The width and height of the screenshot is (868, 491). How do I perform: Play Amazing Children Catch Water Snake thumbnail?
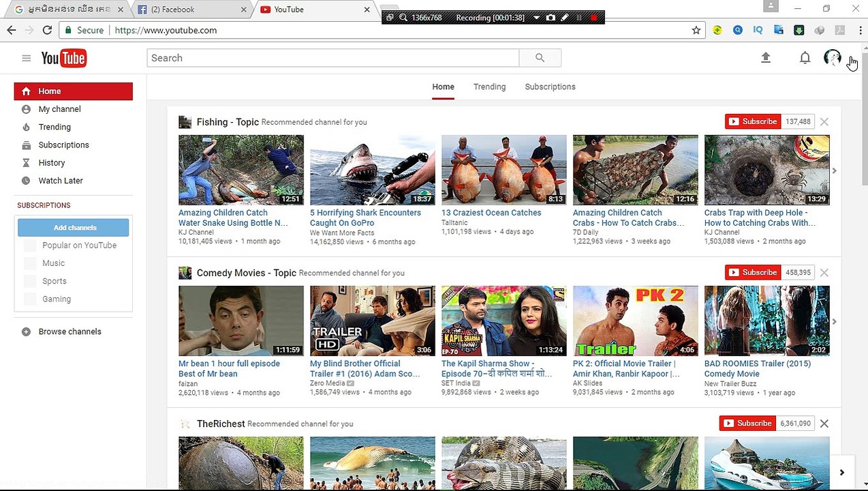click(x=241, y=170)
